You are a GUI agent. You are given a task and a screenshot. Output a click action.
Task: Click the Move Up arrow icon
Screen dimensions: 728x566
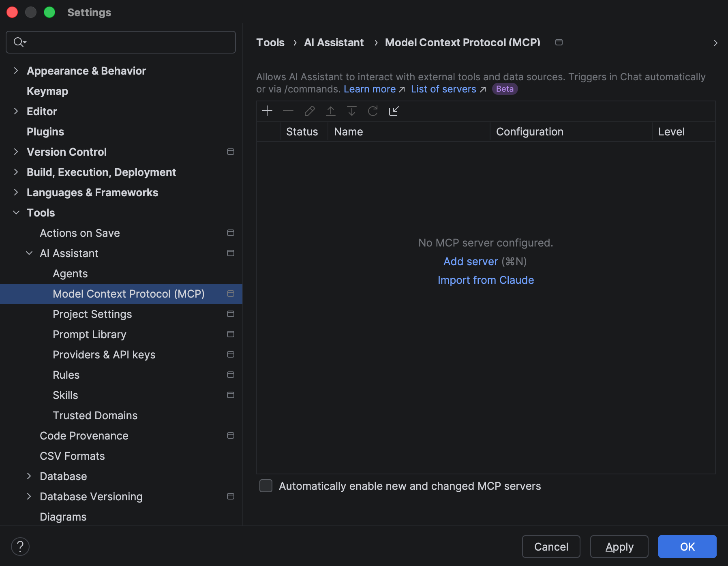331,111
